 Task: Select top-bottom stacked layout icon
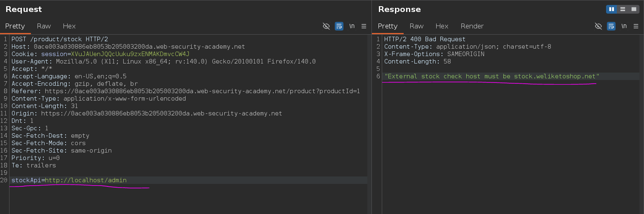[x=623, y=9]
